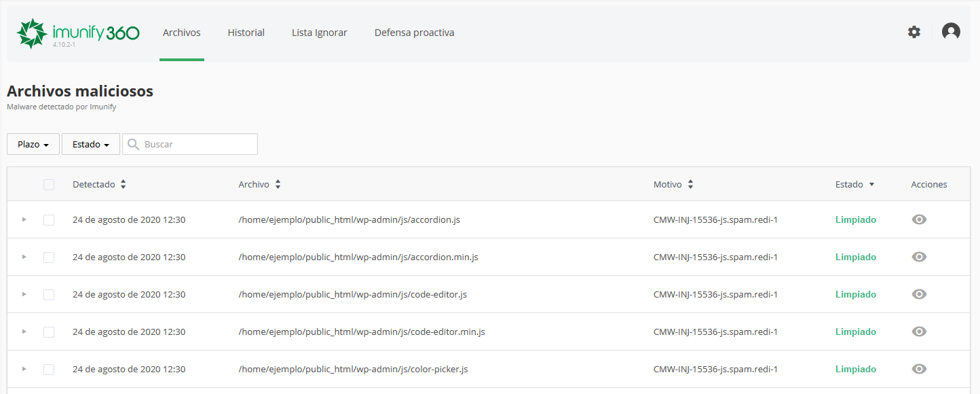This screenshot has width=980, height=394.
Task: Open the Estado dropdown filter
Action: point(91,144)
